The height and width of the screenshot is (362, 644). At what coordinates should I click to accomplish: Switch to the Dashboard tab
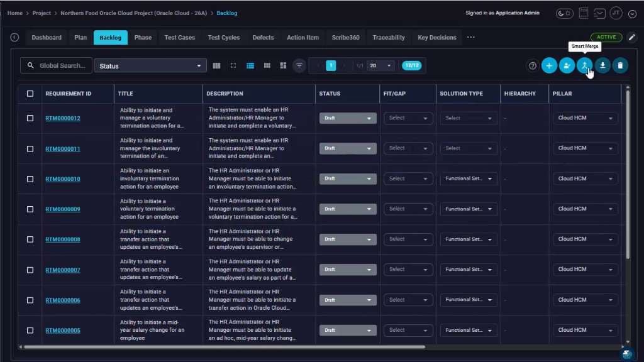coord(47,37)
